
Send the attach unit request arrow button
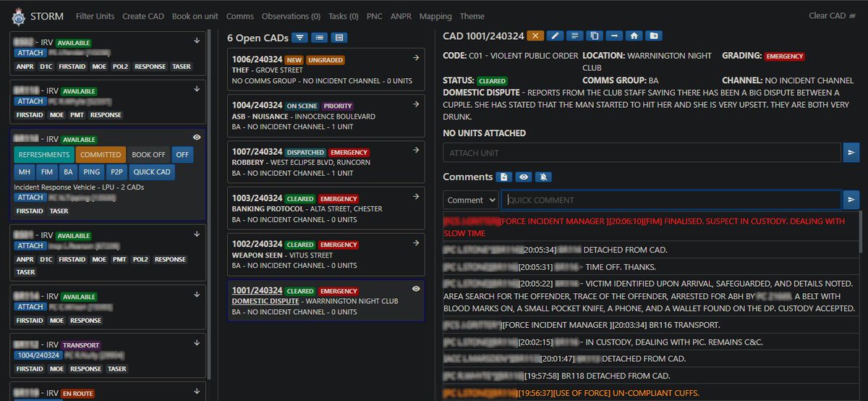pos(852,153)
